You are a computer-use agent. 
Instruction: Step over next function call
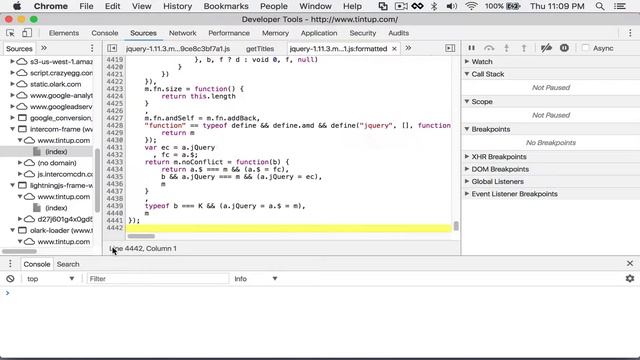(x=489, y=48)
